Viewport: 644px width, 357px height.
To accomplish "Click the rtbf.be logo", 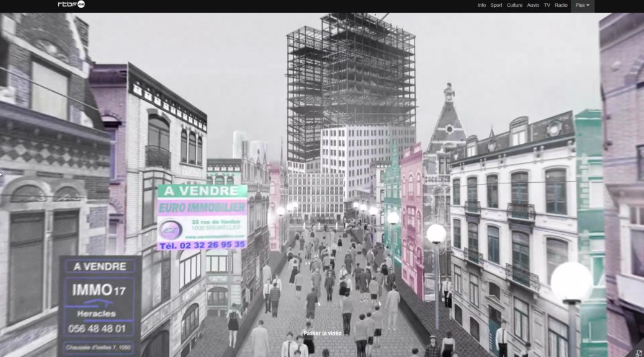I will click(x=71, y=4).
